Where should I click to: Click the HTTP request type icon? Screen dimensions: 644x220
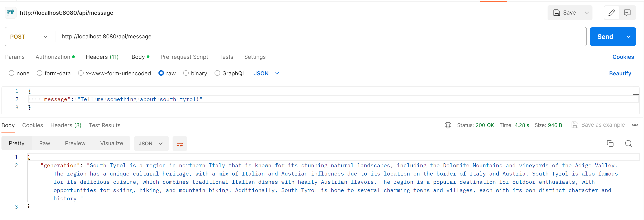coord(10,13)
